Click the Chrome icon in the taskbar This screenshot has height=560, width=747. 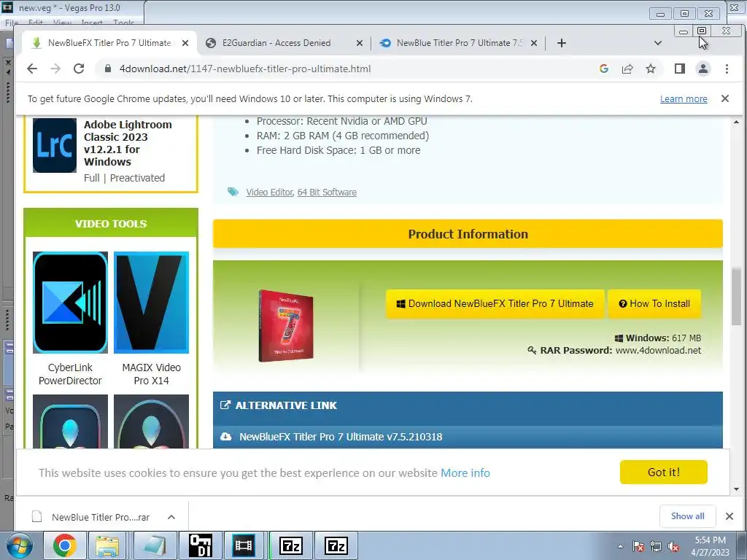(65, 545)
